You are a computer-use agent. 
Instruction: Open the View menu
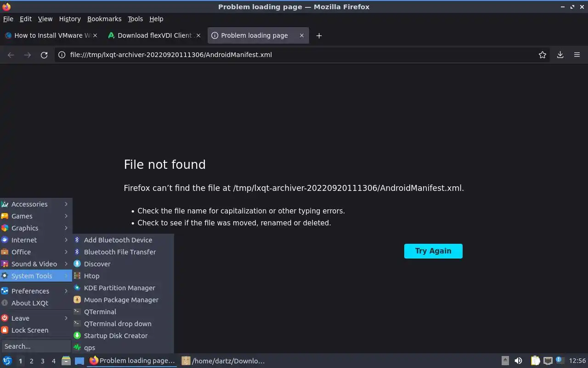[x=45, y=19]
